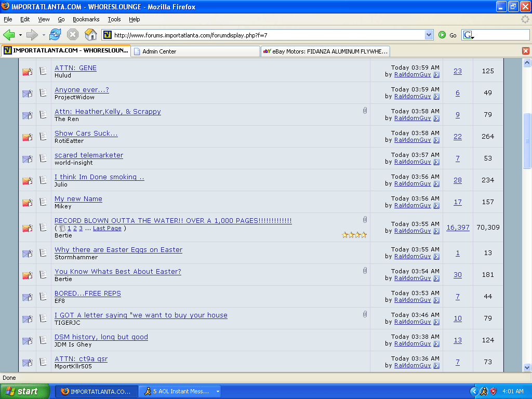532x399 pixels.
Task: Switch to the Admin Center tab
Action: coord(195,51)
